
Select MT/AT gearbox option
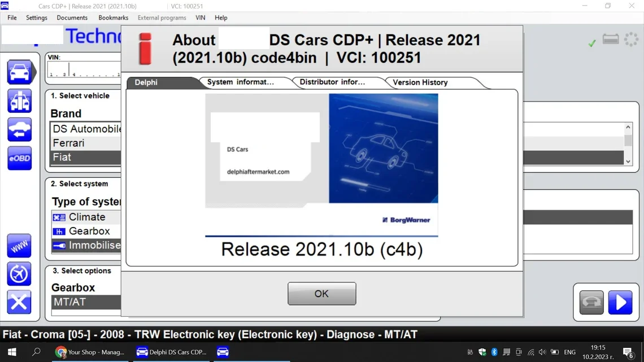86,302
